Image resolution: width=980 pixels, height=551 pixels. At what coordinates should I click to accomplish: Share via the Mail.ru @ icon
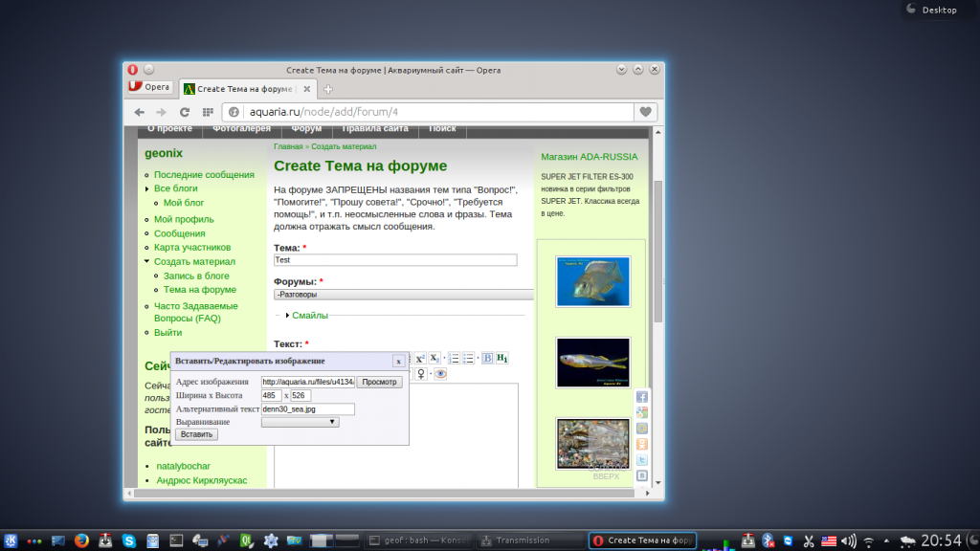pos(642,429)
